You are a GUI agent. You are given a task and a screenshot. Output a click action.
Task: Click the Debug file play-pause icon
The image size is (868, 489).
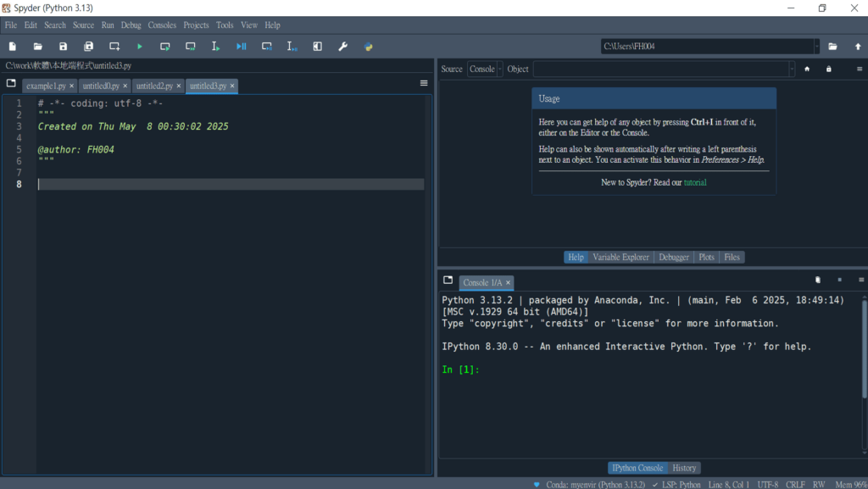242,47
